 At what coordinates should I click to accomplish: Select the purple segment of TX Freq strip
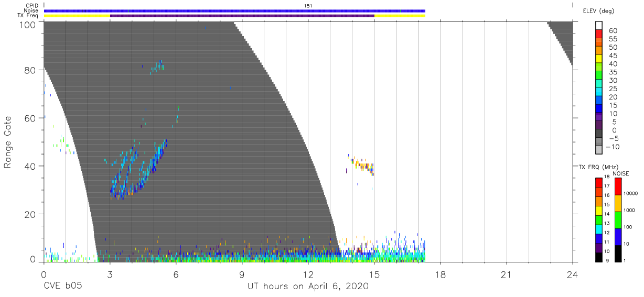pos(242,16)
